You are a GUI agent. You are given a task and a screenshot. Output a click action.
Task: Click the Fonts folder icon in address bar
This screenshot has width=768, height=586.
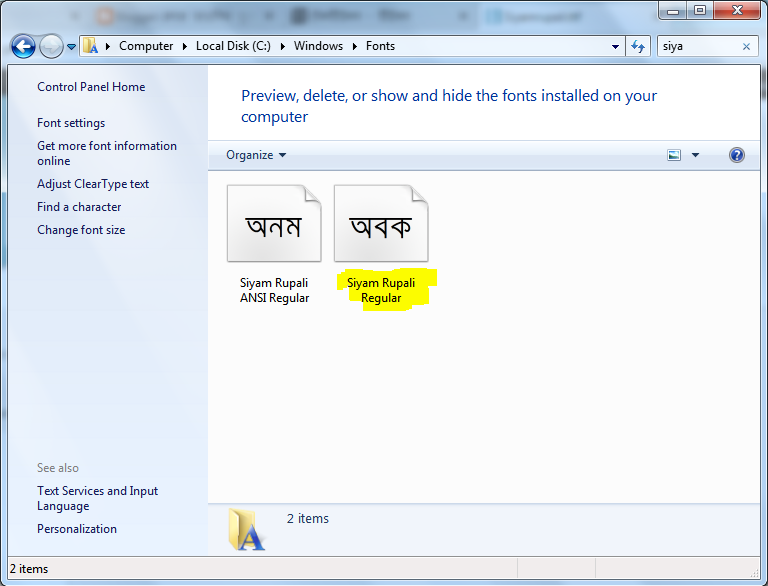pos(90,46)
